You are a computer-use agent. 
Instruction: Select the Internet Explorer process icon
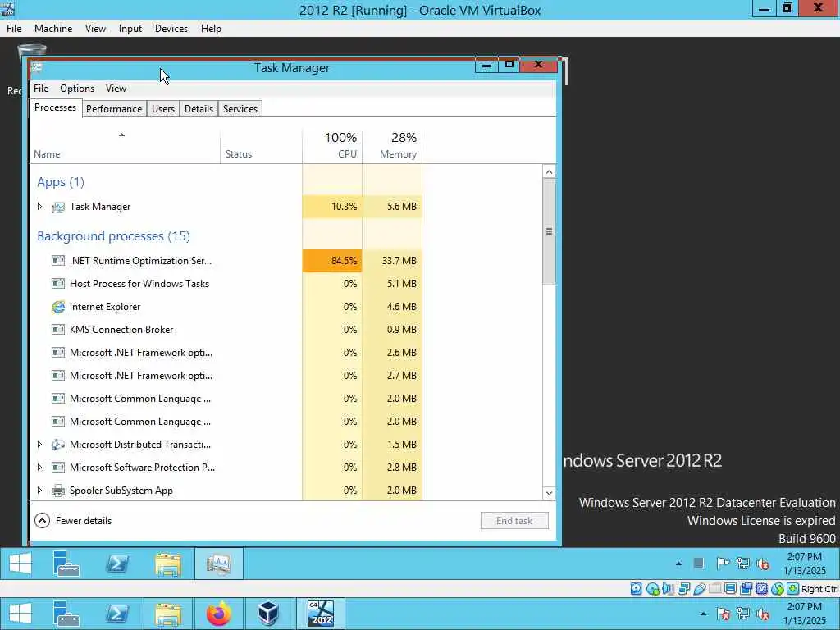pyautogui.click(x=58, y=307)
